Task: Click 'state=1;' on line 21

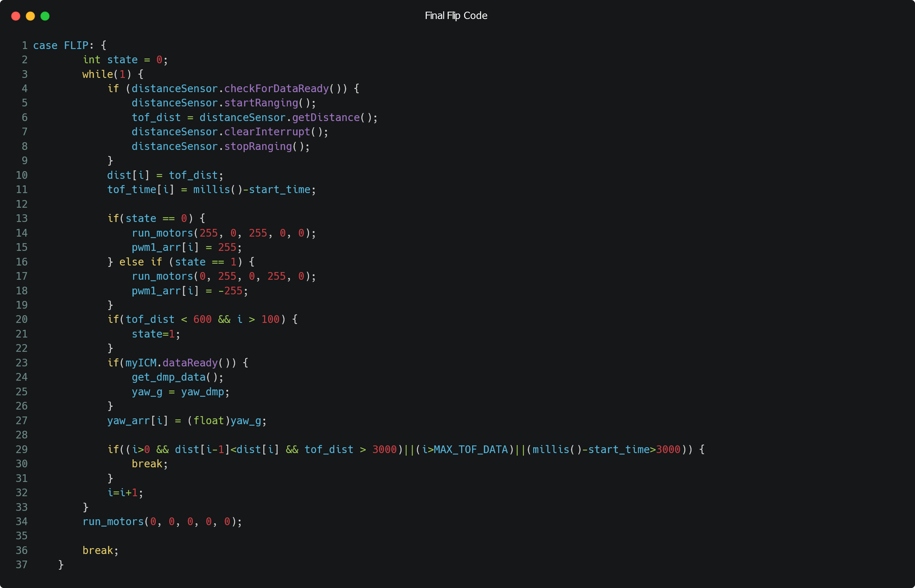Action: coord(156,334)
